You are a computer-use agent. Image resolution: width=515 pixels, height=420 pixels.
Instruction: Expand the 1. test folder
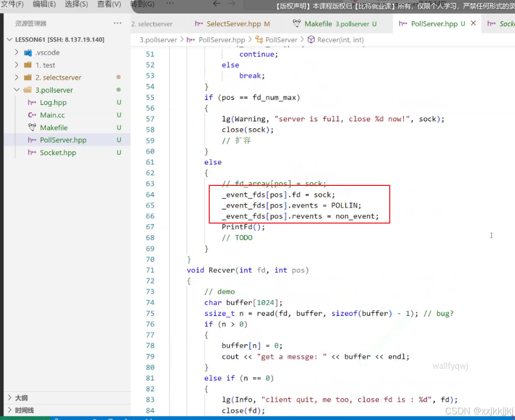(x=17, y=65)
